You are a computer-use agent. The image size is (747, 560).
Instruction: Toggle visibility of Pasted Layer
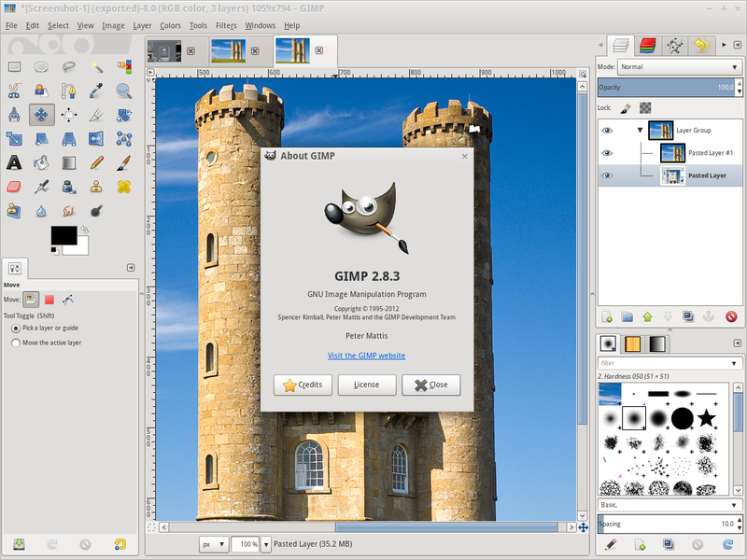coord(607,175)
